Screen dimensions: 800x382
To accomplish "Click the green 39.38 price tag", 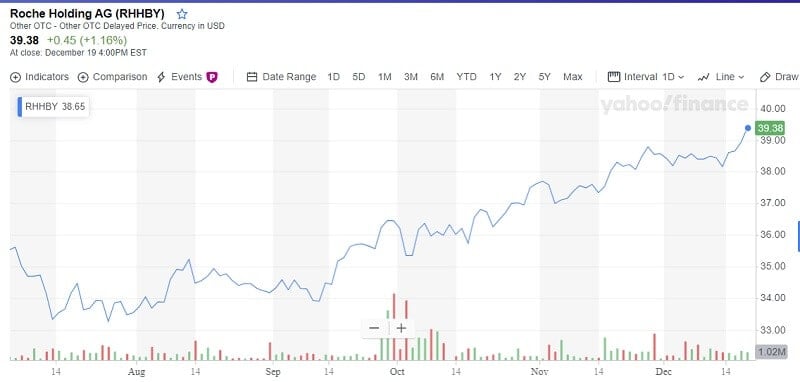I will tap(770, 128).
